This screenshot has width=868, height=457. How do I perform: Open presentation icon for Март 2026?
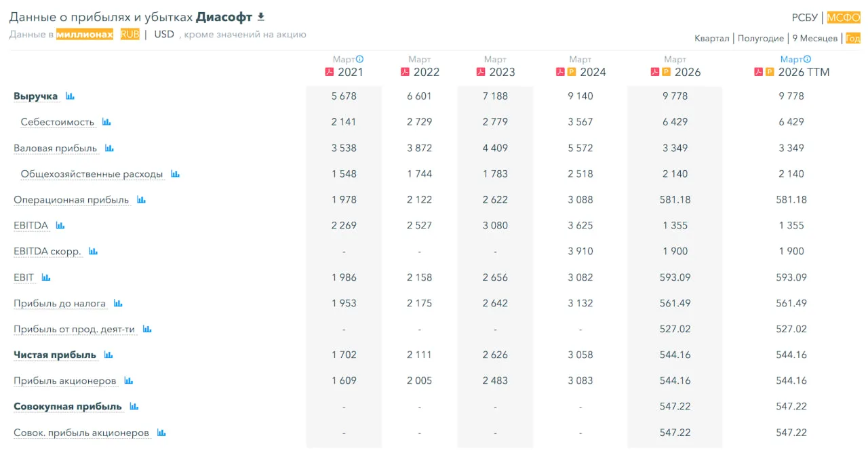(667, 72)
